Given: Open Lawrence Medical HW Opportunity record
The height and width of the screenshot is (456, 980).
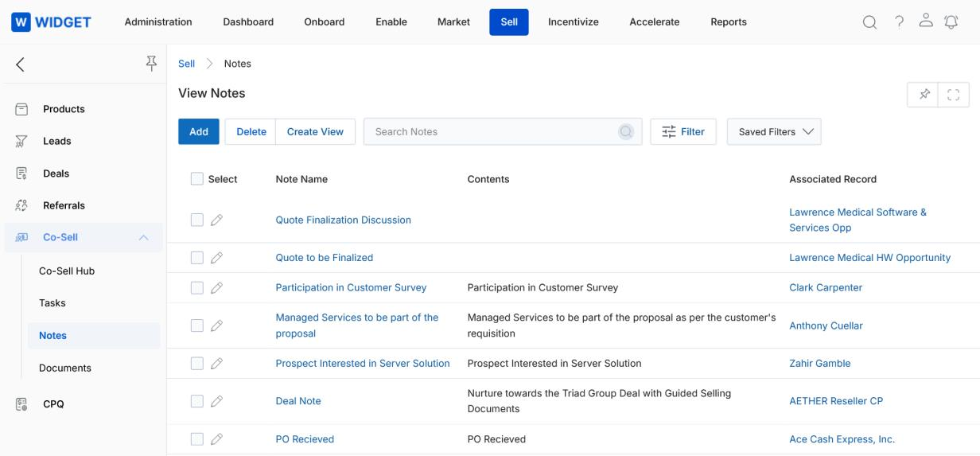Looking at the screenshot, I should (x=870, y=258).
